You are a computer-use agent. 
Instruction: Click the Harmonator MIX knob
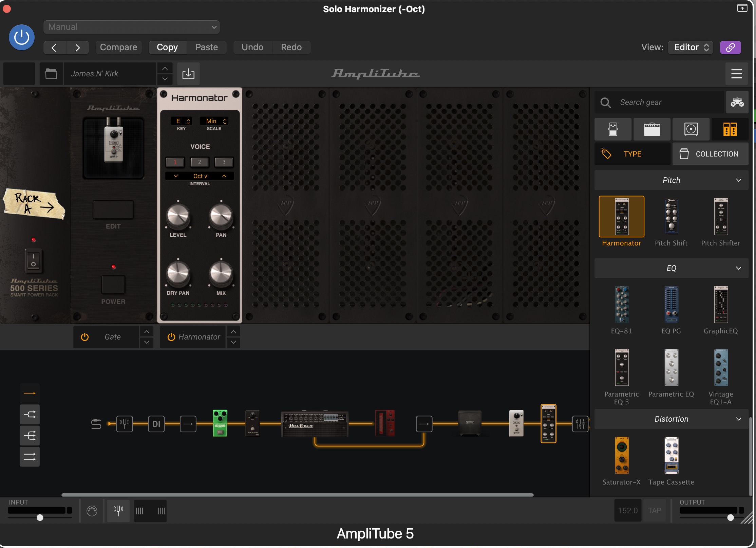(221, 274)
